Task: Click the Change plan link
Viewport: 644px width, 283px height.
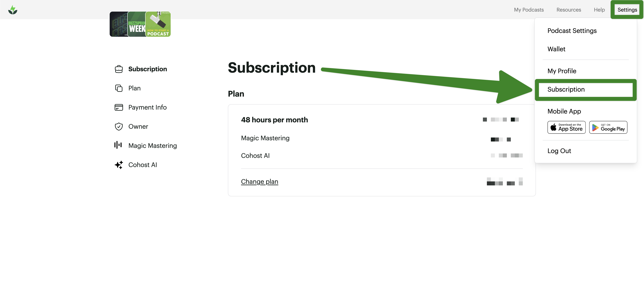Action: [x=259, y=182]
